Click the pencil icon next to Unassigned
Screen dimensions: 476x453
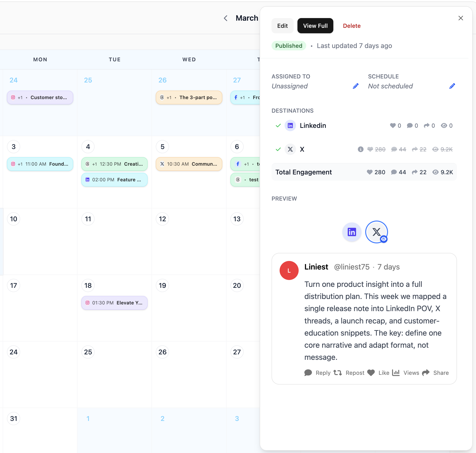(x=355, y=86)
